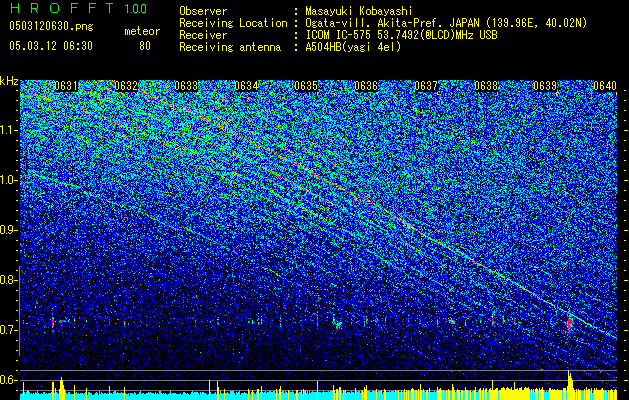The width and height of the screenshot is (629, 400).
Task: Click the meteor count value 80
Action: pos(145,46)
